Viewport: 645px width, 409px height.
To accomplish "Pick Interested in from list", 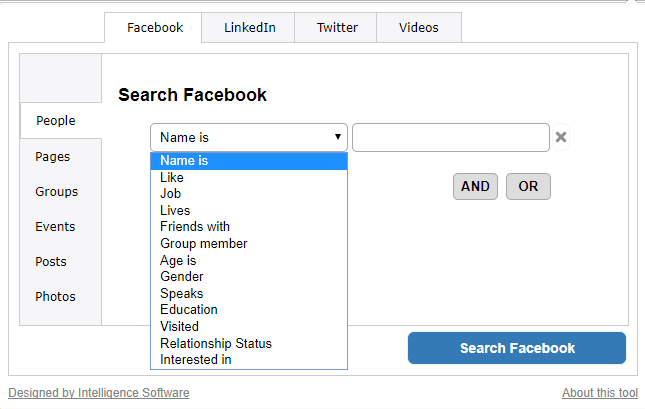I will (x=249, y=360).
